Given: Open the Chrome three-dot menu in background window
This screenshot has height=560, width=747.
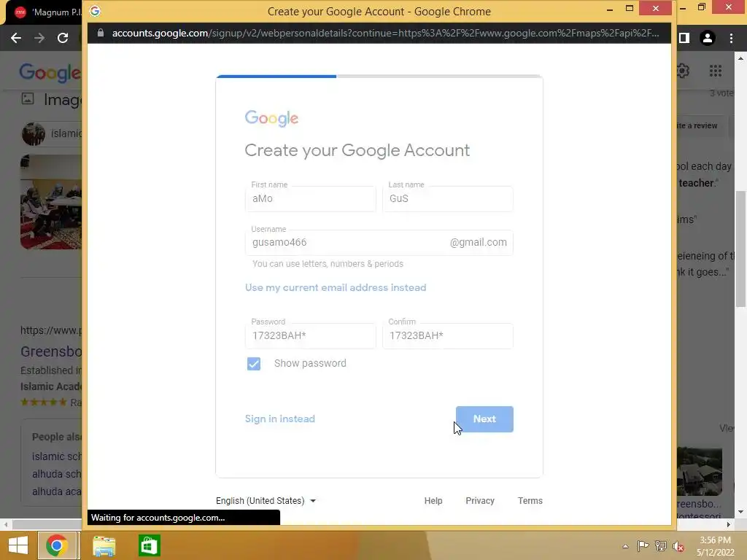Looking at the screenshot, I should click(x=731, y=38).
